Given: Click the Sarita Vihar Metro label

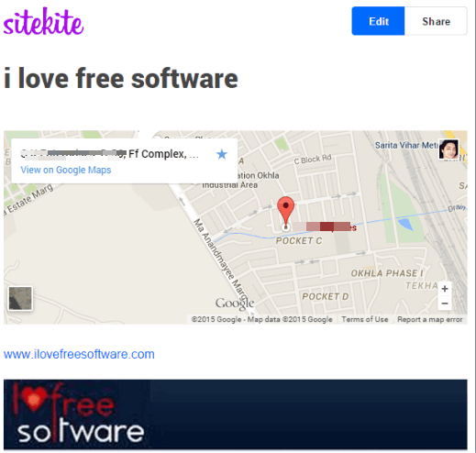Looking at the screenshot, I should tap(406, 145).
